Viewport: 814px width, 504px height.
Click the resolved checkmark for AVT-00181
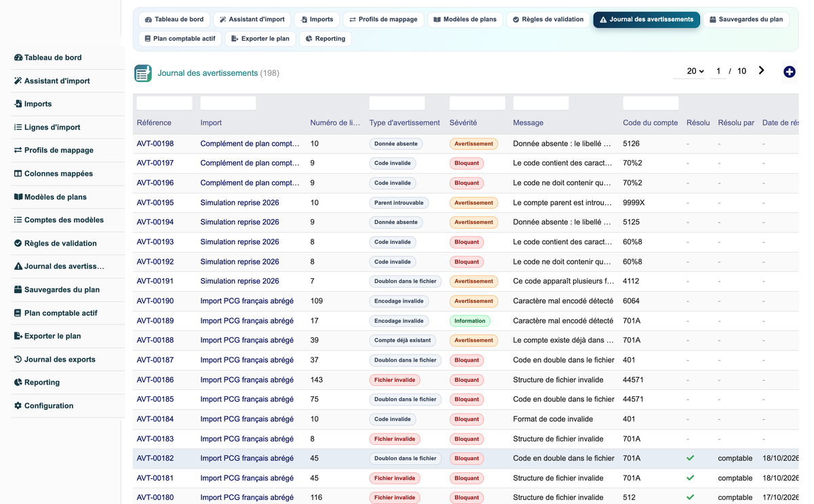coord(691,478)
